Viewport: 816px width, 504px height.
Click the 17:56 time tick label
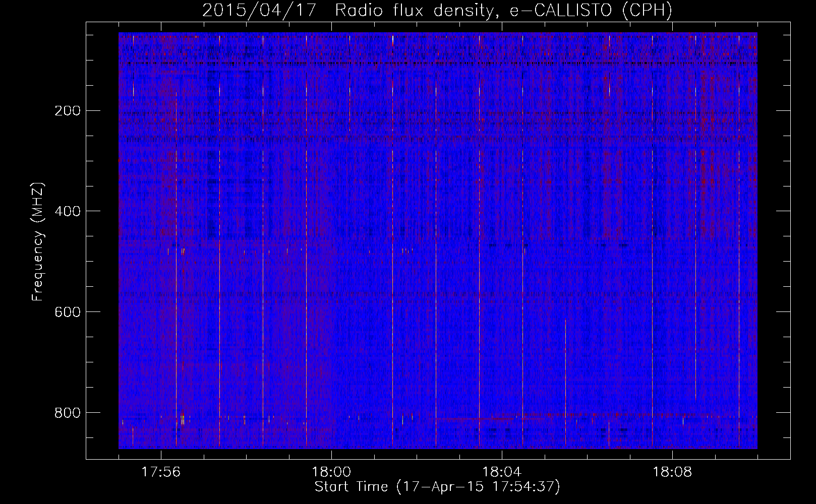click(x=161, y=472)
